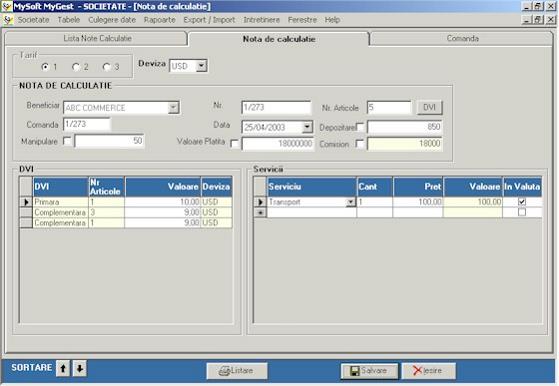
Task: Click the Iesire exit button
Action: click(x=429, y=371)
